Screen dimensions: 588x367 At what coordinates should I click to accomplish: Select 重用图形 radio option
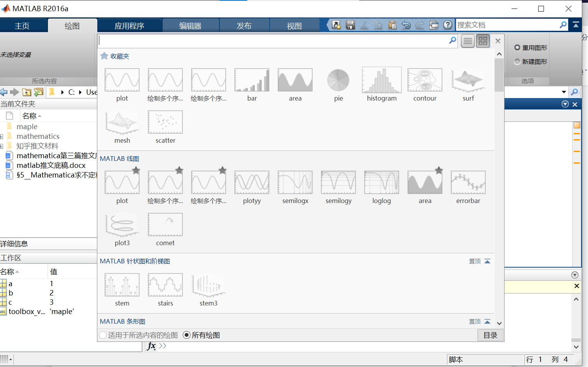click(517, 48)
